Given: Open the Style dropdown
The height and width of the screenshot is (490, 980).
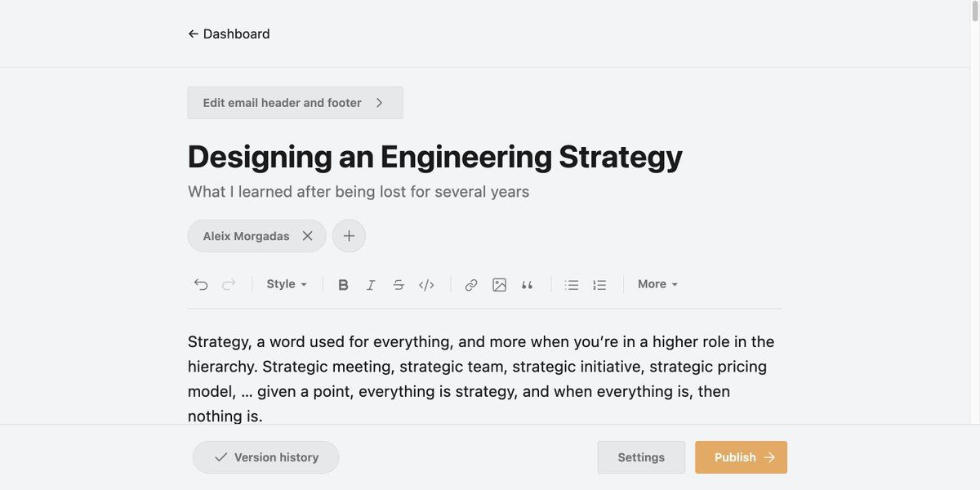Looking at the screenshot, I should [287, 284].
